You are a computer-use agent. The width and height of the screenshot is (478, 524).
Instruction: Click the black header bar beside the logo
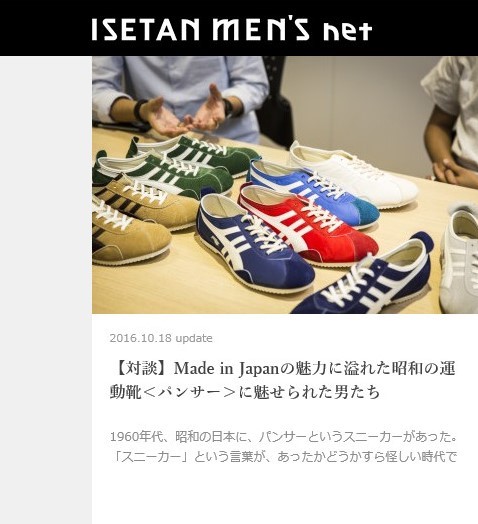coord(425,28)
